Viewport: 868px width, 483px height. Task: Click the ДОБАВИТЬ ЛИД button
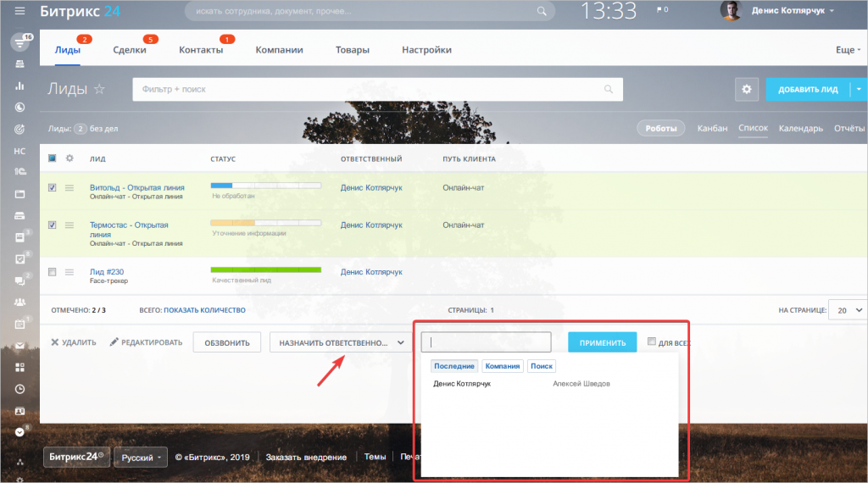pyautogui.click(x=808, y=89)
